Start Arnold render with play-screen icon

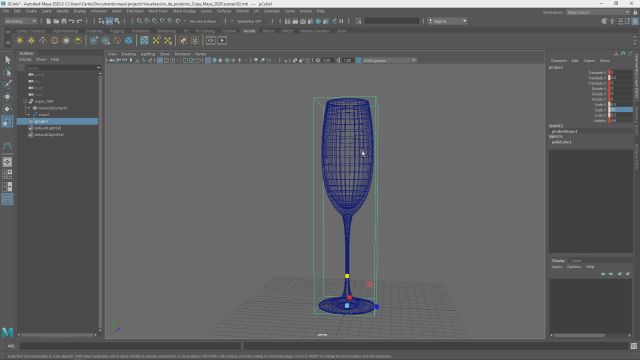coord(222,40)
